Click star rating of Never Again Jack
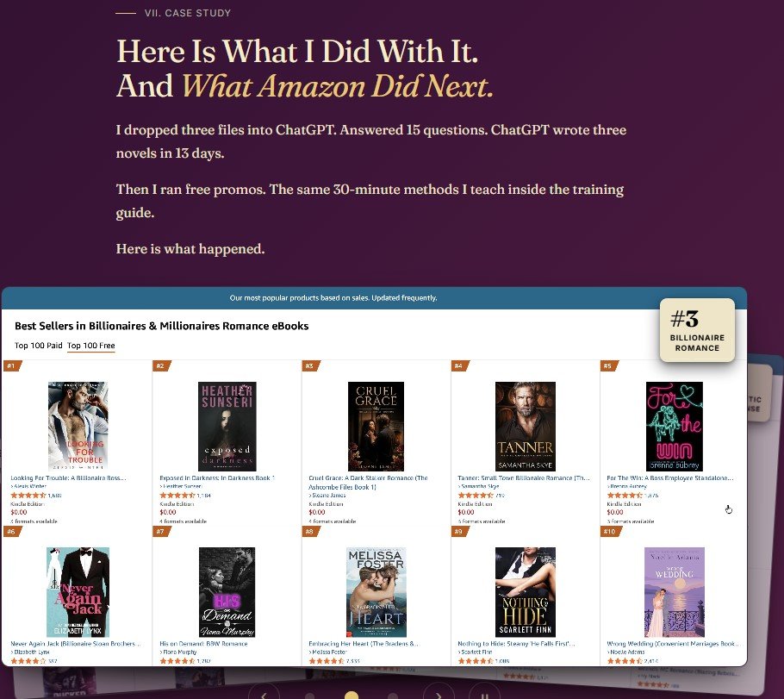The height and width of the screenshot is (699, 784). [x=28, y=661]
